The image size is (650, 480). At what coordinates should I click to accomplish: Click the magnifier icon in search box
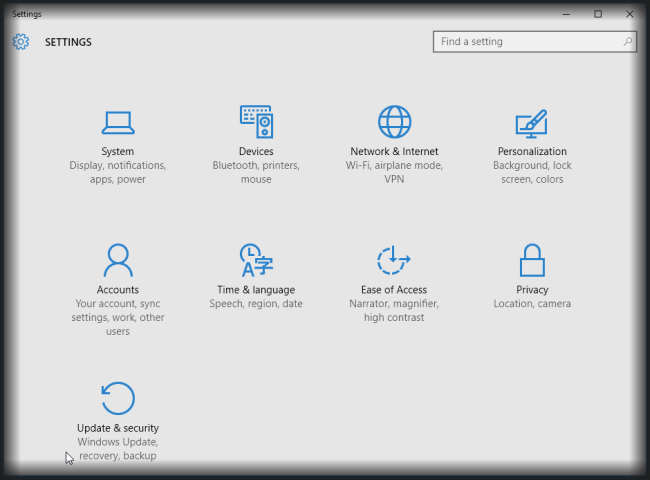coord(628,41)
